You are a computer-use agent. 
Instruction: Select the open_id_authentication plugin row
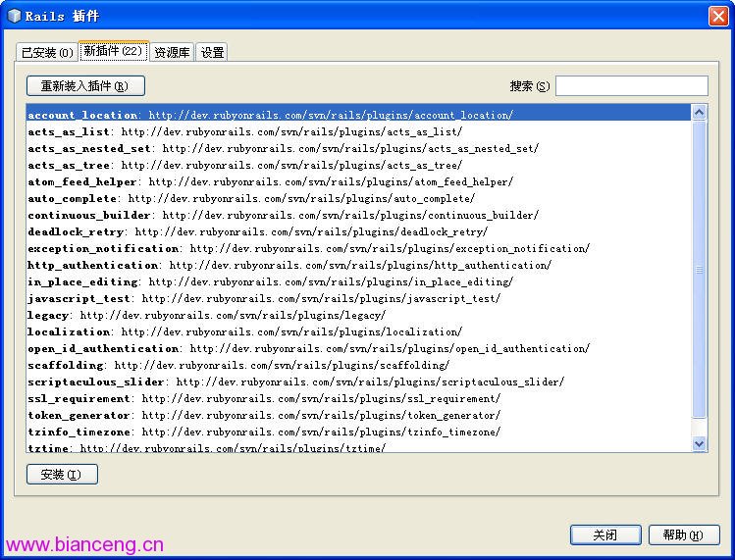click(x=358, y=349)
